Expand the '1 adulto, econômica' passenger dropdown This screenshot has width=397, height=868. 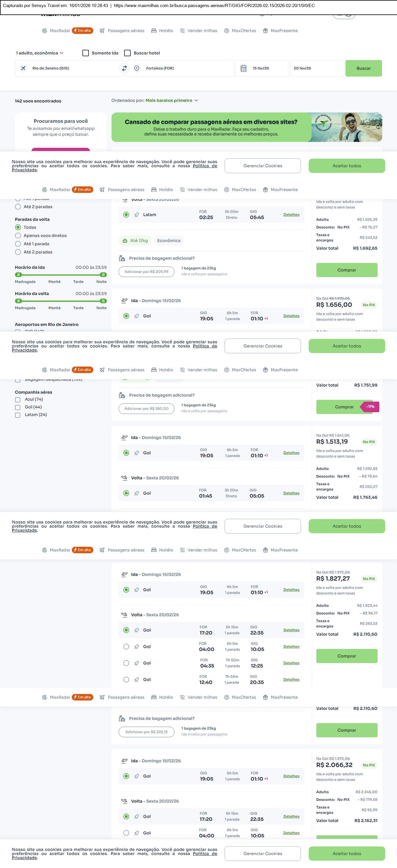pyautogui.click(x=40, y=53)
